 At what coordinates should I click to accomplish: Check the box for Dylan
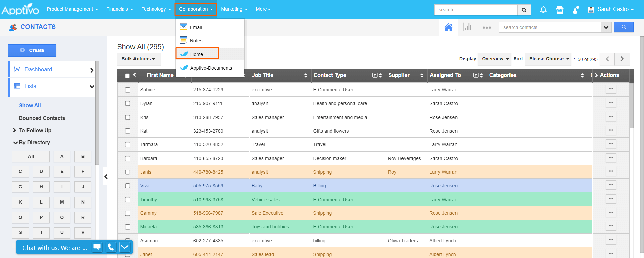pyautogui.click(x=128, y=103)
